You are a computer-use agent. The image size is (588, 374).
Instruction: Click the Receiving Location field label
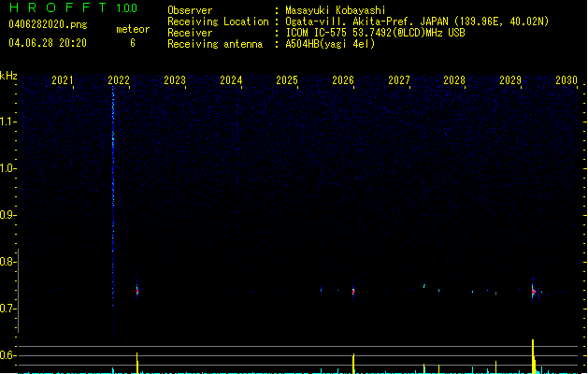pos(218,22)
